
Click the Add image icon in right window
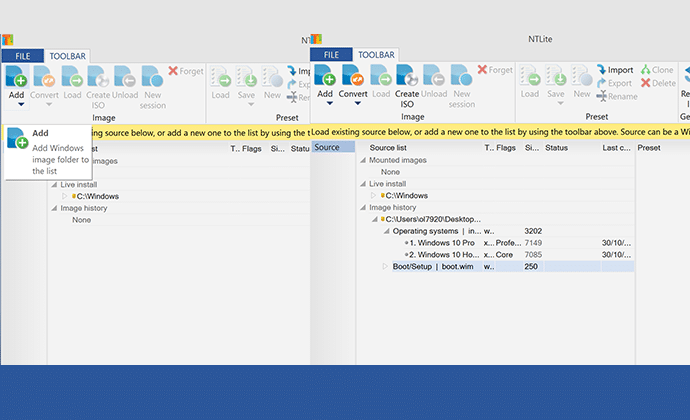(325, 75)
